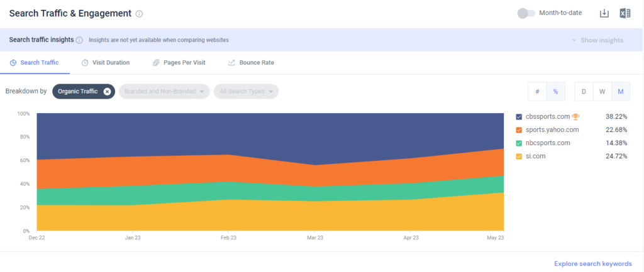The width and height of the screenshot is (644, 272).
Task: Switch to the Visit Duration tab
Action: click(106, 63)
